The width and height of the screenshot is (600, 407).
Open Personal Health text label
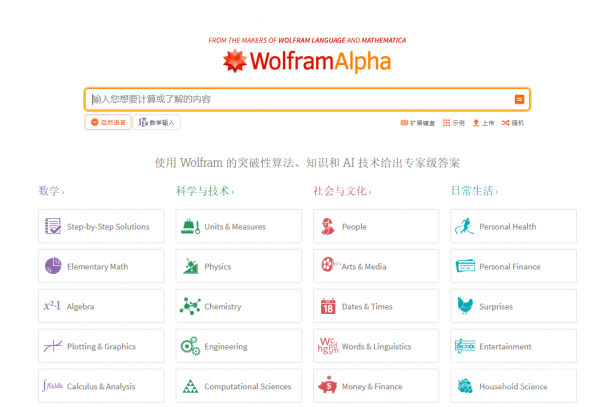pos(508,227)
